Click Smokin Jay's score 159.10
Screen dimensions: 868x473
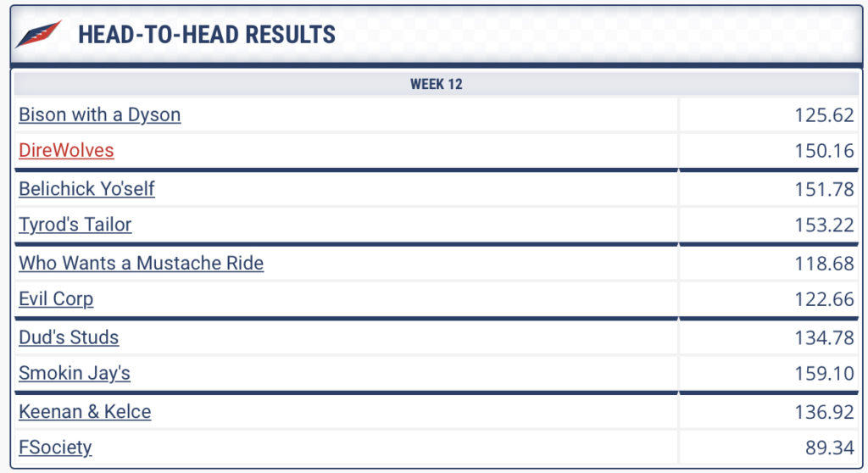pyautogui.click(x=824, y=373)
